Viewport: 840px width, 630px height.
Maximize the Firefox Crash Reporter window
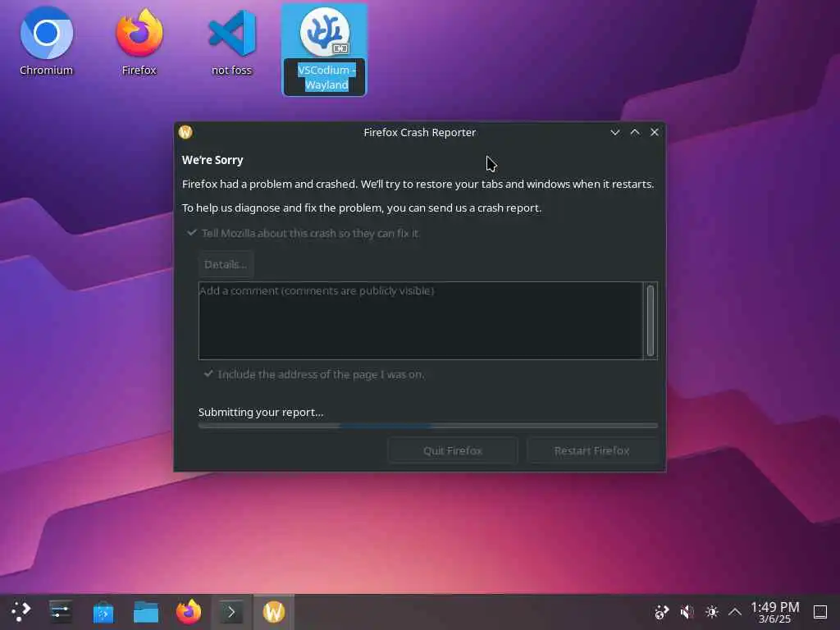[x=635, y=132]
